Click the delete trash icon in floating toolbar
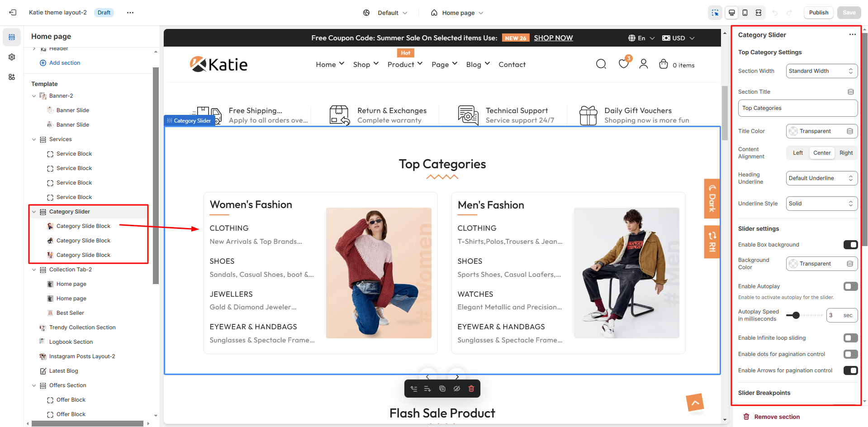 click(x=471, y=389)
